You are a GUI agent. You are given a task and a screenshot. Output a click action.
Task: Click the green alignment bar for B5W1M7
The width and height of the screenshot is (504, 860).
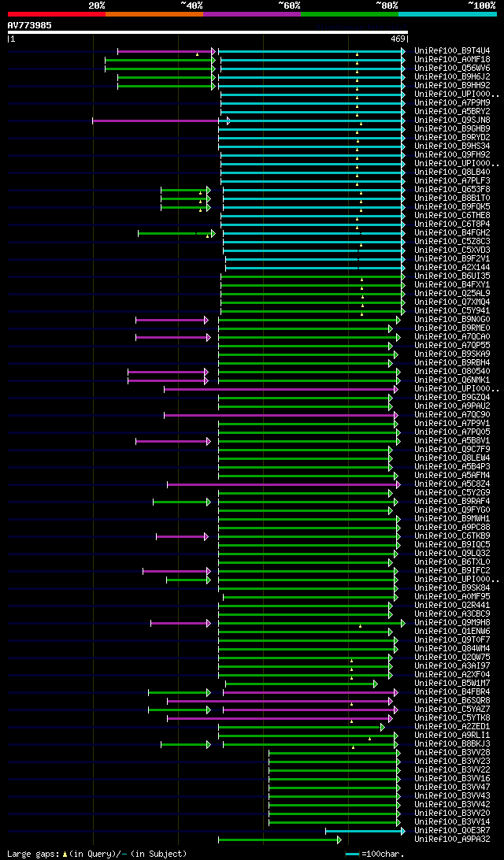[x=302, y=684]
